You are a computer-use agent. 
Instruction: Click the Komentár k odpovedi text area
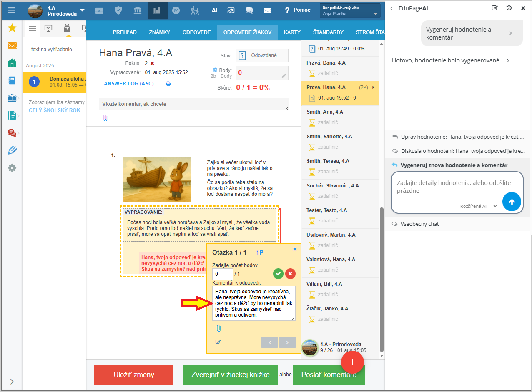[x=254, y=303]
